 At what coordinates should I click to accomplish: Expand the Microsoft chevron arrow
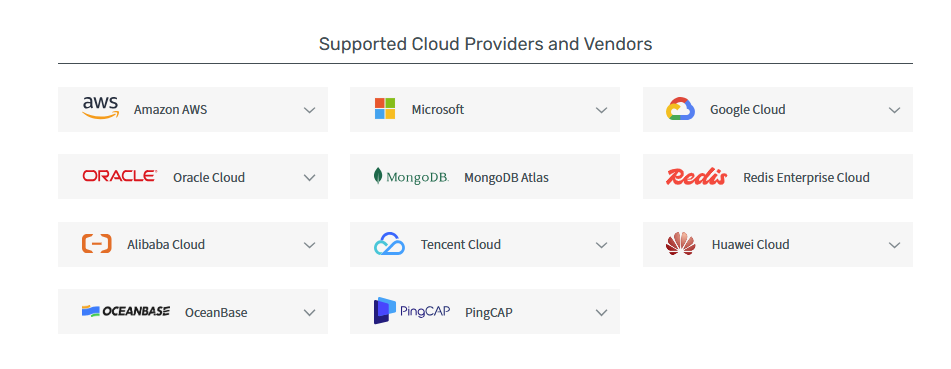pyautogui.click(x=602, y=110)
